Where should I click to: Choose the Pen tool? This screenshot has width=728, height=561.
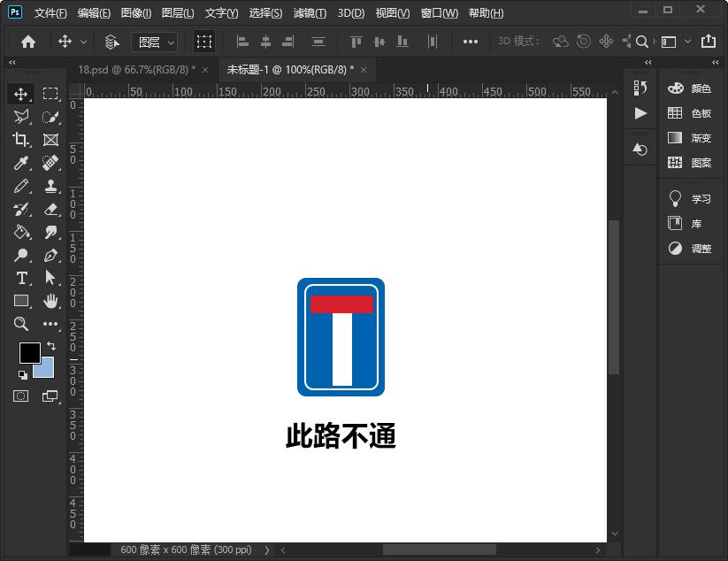click(50, 255)
